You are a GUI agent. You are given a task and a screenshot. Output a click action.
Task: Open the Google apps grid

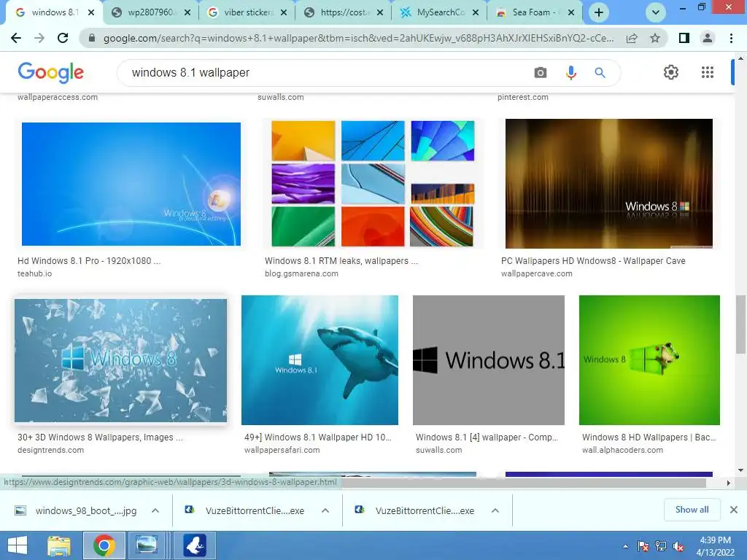tap(708, 72)
